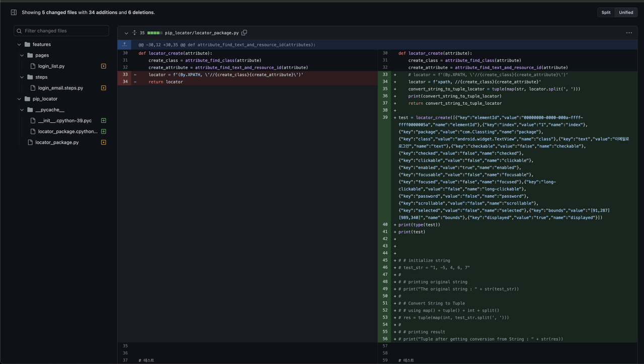The image size is (644, 364).
Task: Click the 'print(type(test))' added line
Action: coord(419,225)
